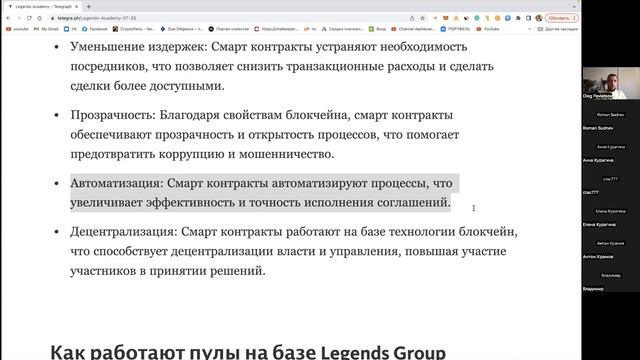Image resolution: width=640 pixels, height=360 pixels.
Task: Open the Due Diligence bookmark
Action: (x=182, y=29)
